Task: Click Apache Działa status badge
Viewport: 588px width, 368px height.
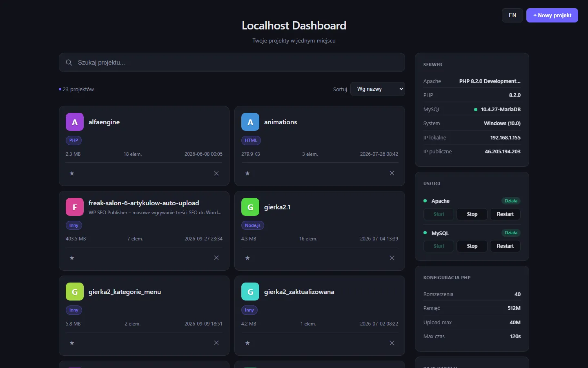Action: tap(511, 201)
